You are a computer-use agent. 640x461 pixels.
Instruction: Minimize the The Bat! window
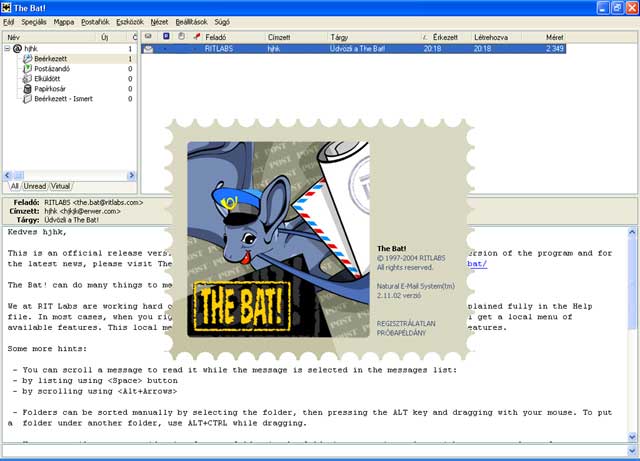point(603,8)
